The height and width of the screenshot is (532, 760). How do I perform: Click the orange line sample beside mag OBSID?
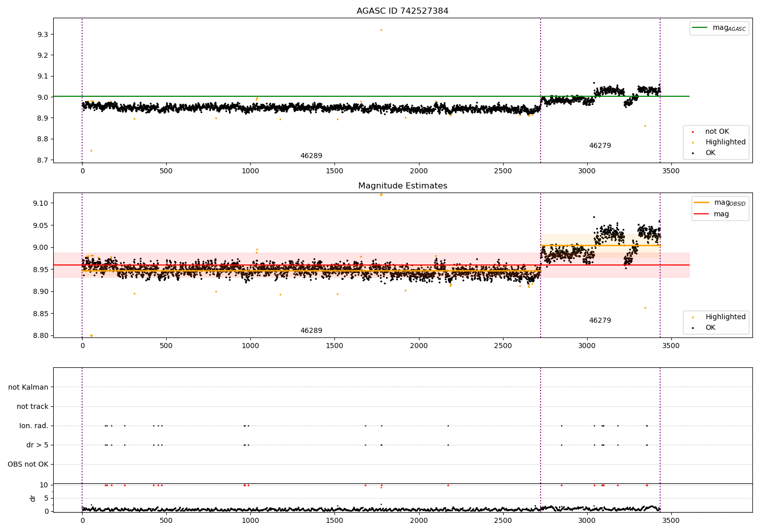(701, 203)
